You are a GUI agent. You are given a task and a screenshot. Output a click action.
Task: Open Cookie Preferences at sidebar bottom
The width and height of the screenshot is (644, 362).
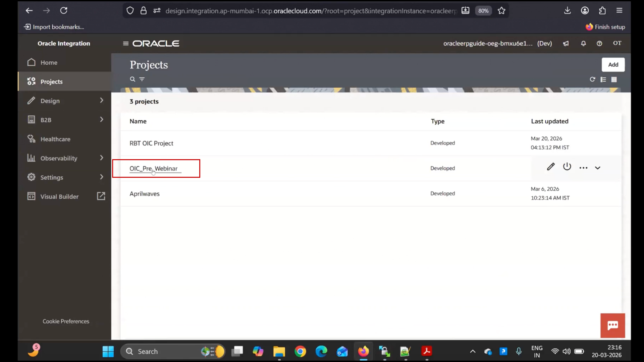66,321
